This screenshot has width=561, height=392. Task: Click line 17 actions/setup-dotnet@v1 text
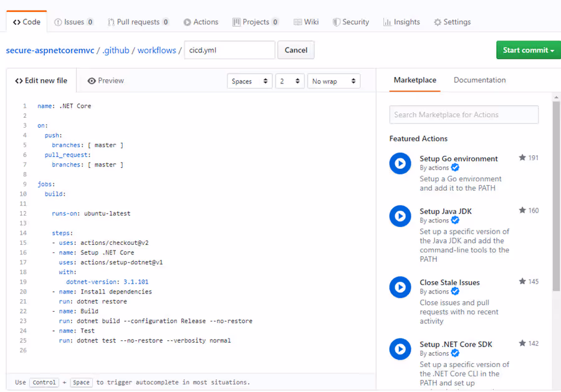(x=122, y=262)
